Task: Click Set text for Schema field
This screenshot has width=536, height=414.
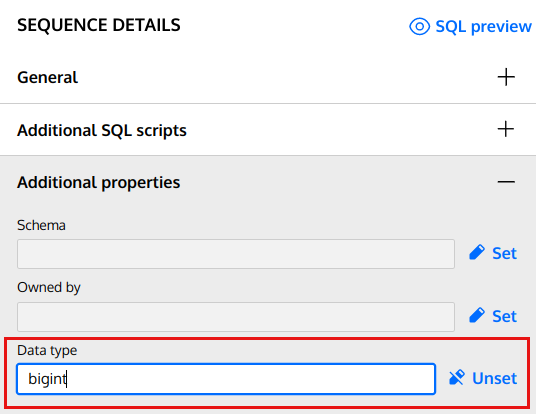Action: tap(505, 253)
